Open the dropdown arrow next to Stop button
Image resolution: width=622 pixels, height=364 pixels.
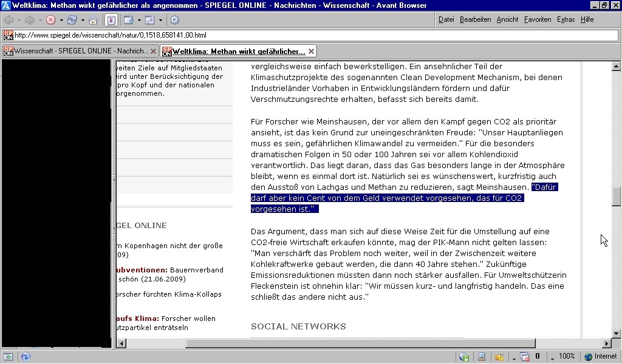[x=61, y=20]
